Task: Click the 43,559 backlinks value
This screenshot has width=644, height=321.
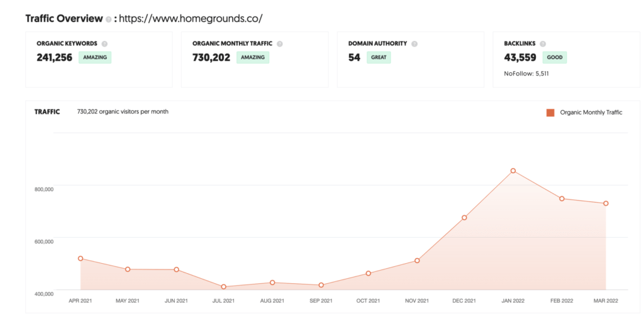Action: coord(520,57)
